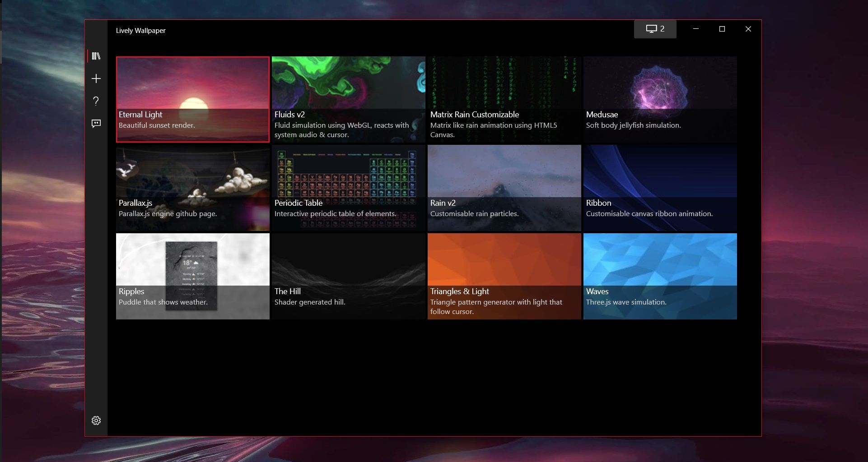Choose the Rain v2 wallpaper
The height and width of the screenshot is (462, 868).
click(x=504, y=188)
